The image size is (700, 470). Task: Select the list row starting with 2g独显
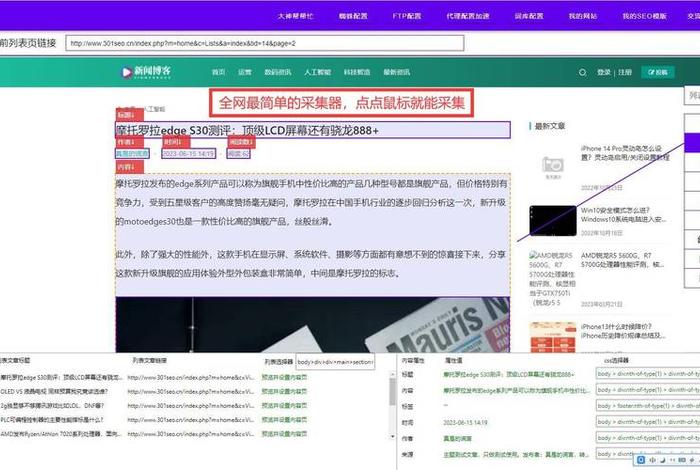(x=52, y=406)
